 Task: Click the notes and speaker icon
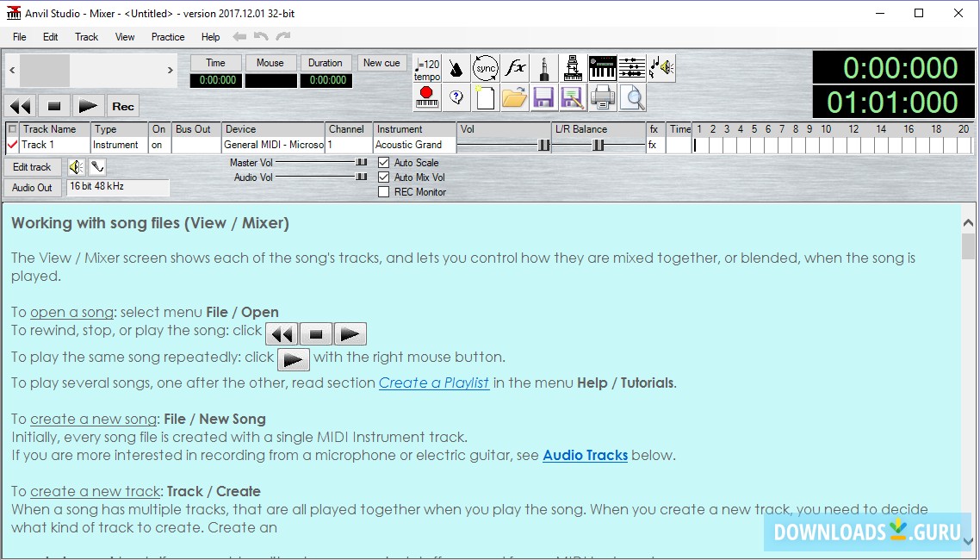click(x=661, y=68)
